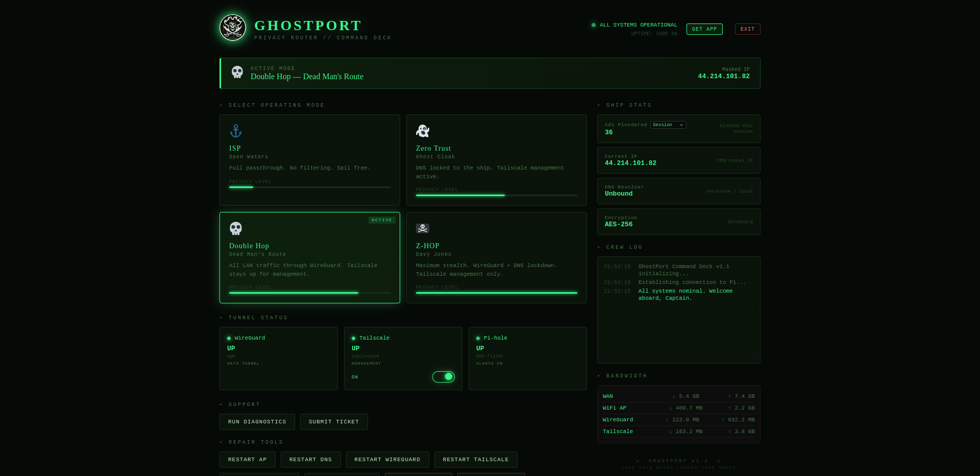Select the Z-HOP Davy Jones mode card
The height and width of the screenshot is (476, 980).
click(x=496, y=257)
